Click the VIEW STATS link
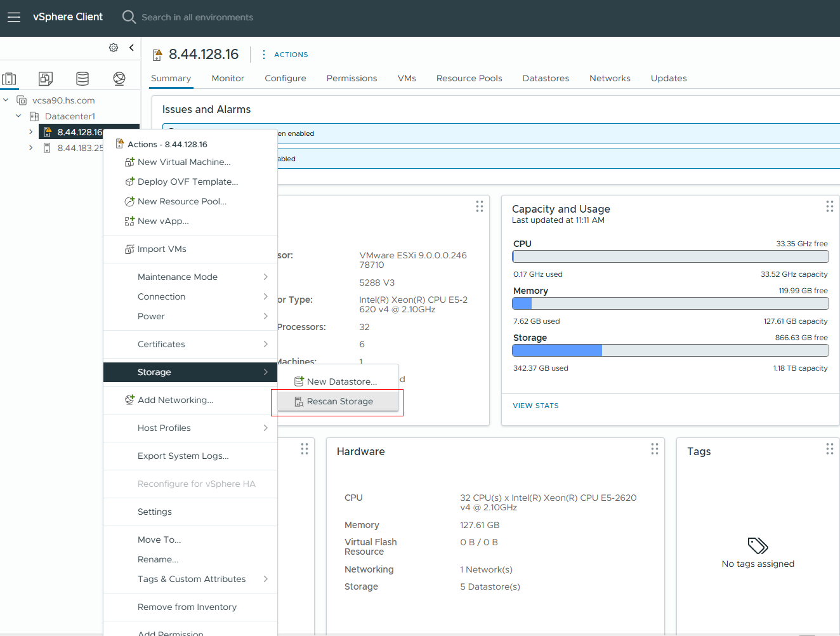Viewport: 840px width, 636px height. pos(535,406)
